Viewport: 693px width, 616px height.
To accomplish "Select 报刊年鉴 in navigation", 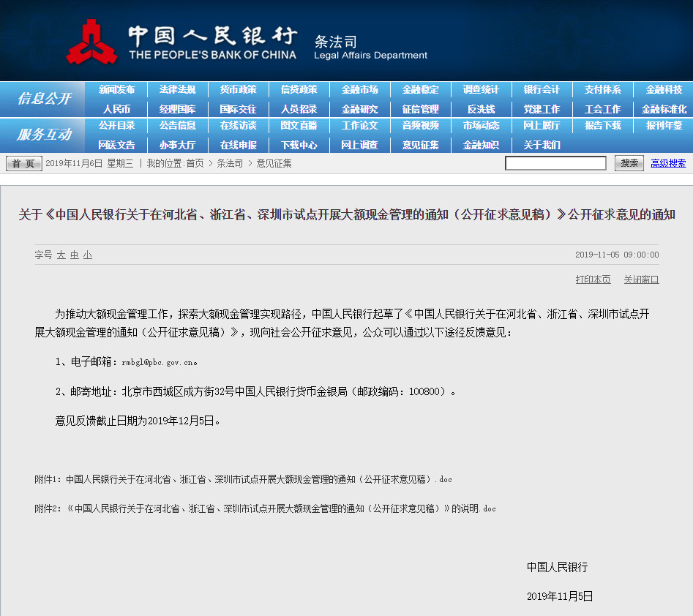I will [x=664, y=126].
